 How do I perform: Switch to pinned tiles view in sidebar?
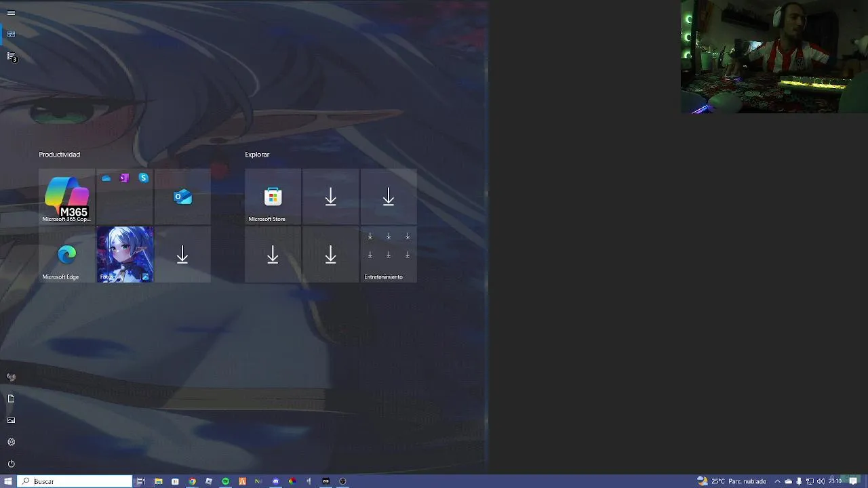coord(11,34)
